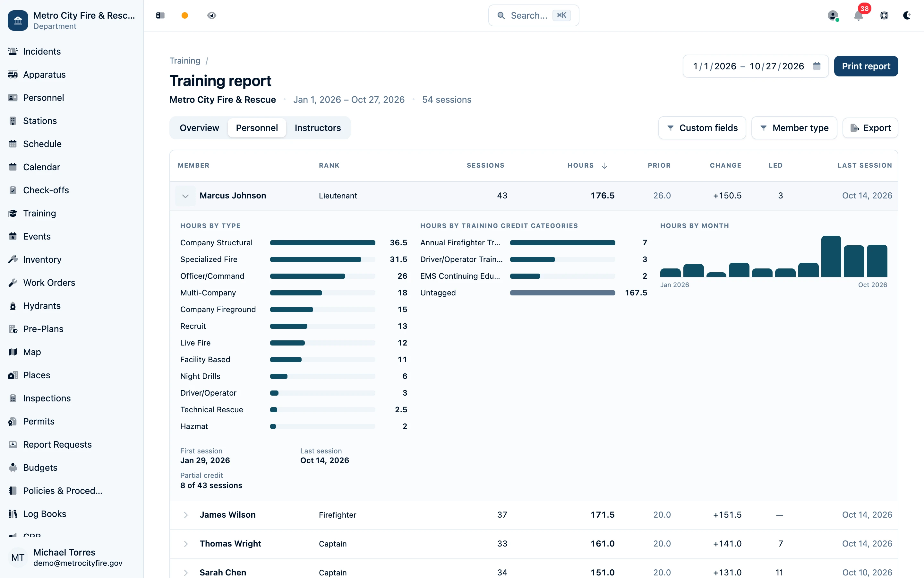Follow the Training breadcrumb link
Image resolution: width=924 pixels, height=578 pixels.
[185, 60]
